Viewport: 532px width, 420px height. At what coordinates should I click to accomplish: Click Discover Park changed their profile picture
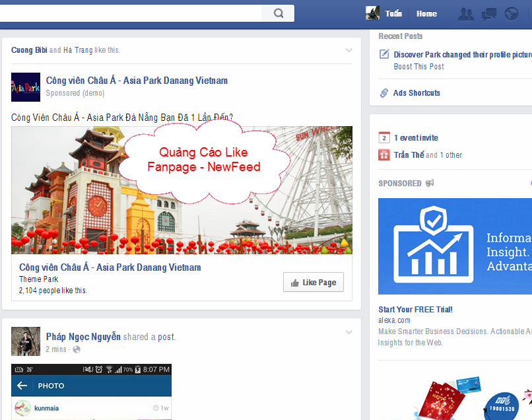click(x=463, y=55)
